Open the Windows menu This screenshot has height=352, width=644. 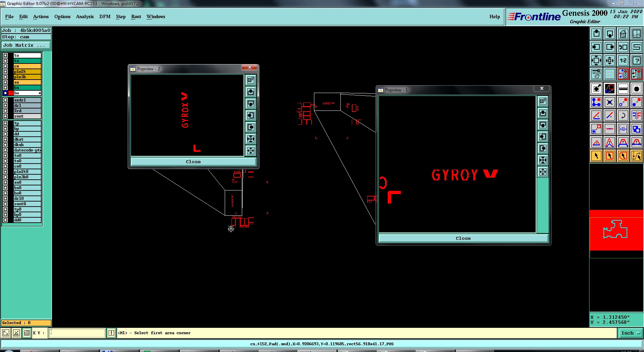156,16
